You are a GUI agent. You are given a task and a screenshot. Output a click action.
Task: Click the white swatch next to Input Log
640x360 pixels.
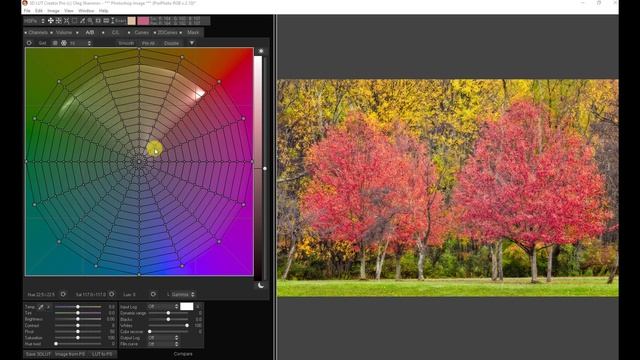tap(187, 307)
